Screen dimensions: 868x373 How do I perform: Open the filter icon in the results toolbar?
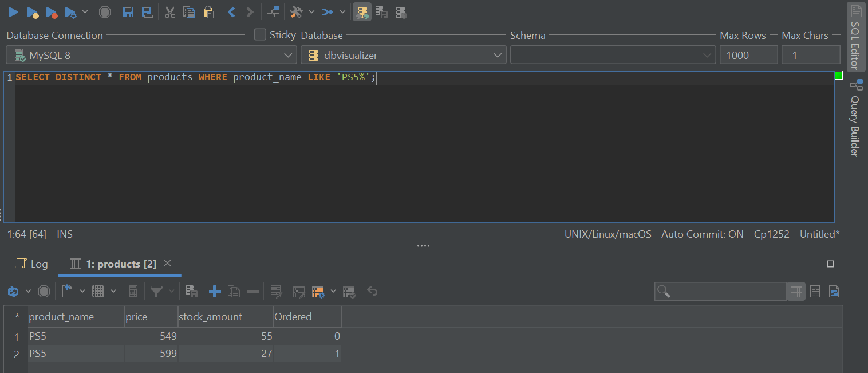pyautogui.click(x=157, y=291)
